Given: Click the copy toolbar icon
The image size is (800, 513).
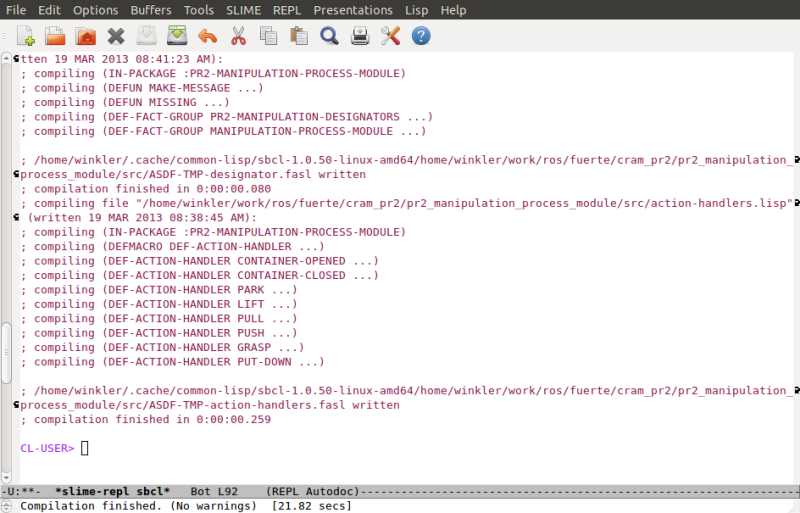Looking at the screenshot, I should [268, 37].
